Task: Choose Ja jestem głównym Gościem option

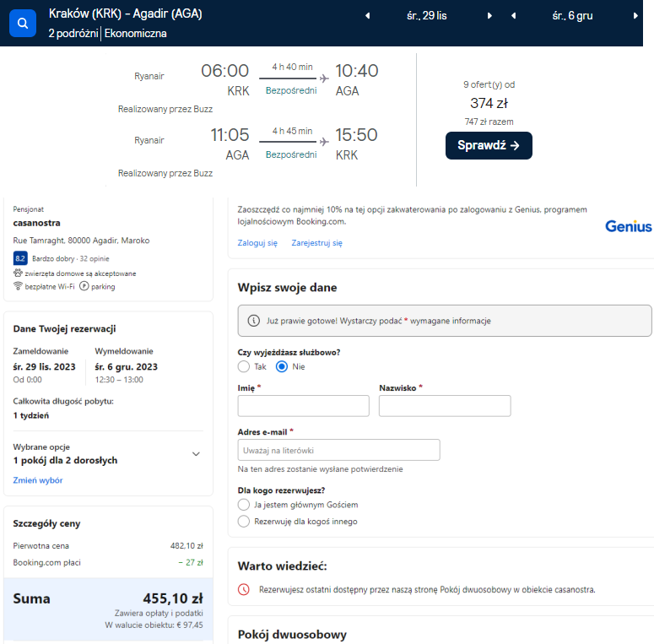Action: pyautogui.click(x=244, y=505)
